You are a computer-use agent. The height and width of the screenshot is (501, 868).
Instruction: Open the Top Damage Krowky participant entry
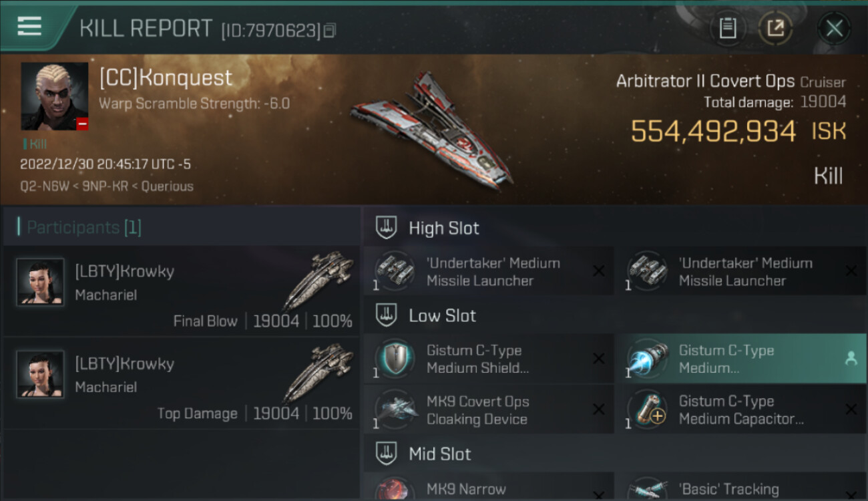(x=182, y=383)
